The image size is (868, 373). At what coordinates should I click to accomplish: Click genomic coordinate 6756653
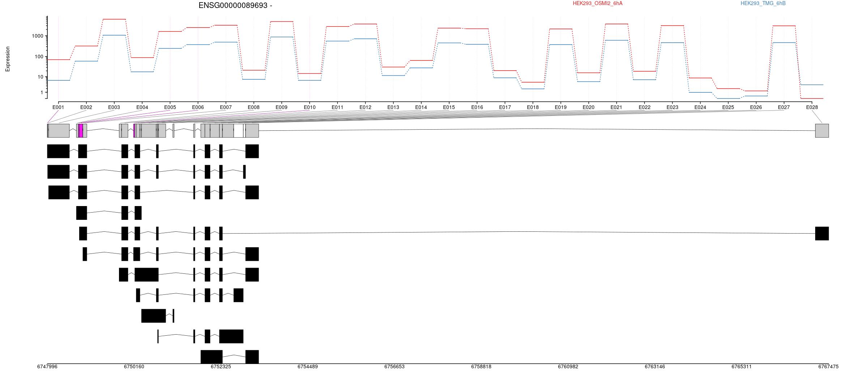coord(395,366)
